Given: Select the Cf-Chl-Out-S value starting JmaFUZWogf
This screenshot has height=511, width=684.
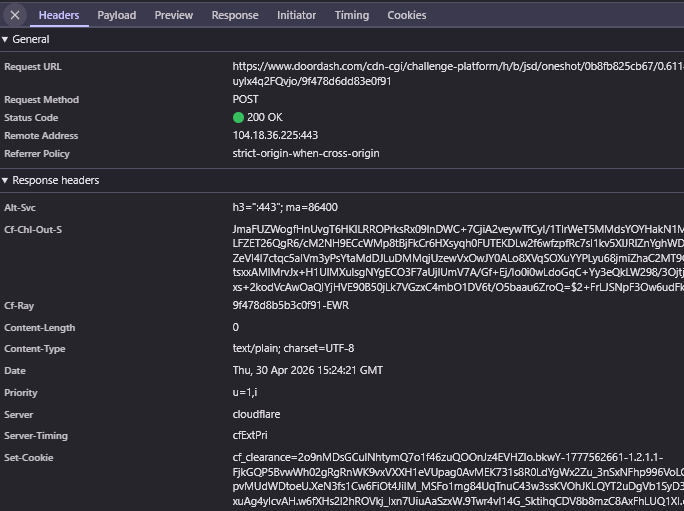Looking at the screenshot, I should [x=458, y=258].
